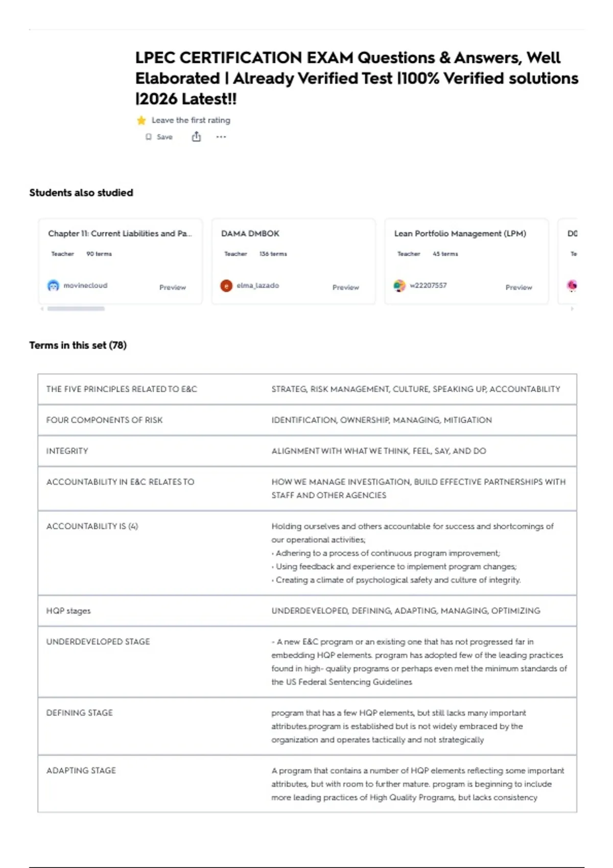The image size is (613, 868).
Task: Click 'Leave the first rating' link
Action: click(x=191, y=120)
